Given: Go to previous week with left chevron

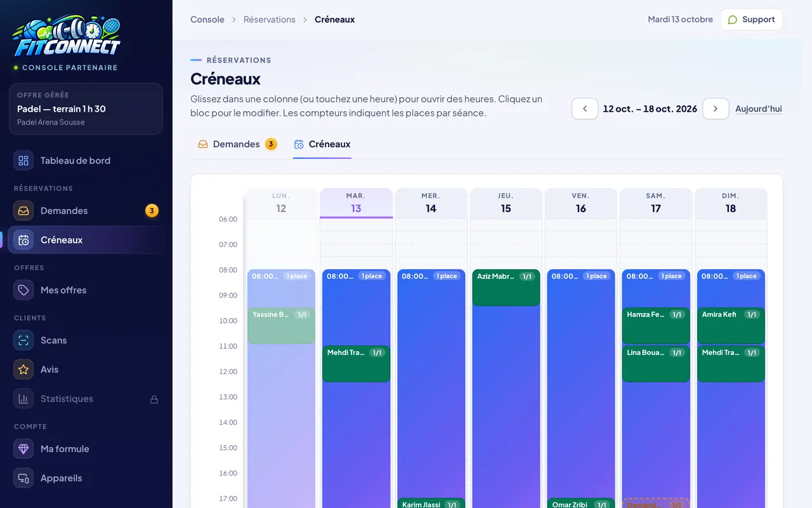Looking at the screenshot, I should click(x=585, y=109).
